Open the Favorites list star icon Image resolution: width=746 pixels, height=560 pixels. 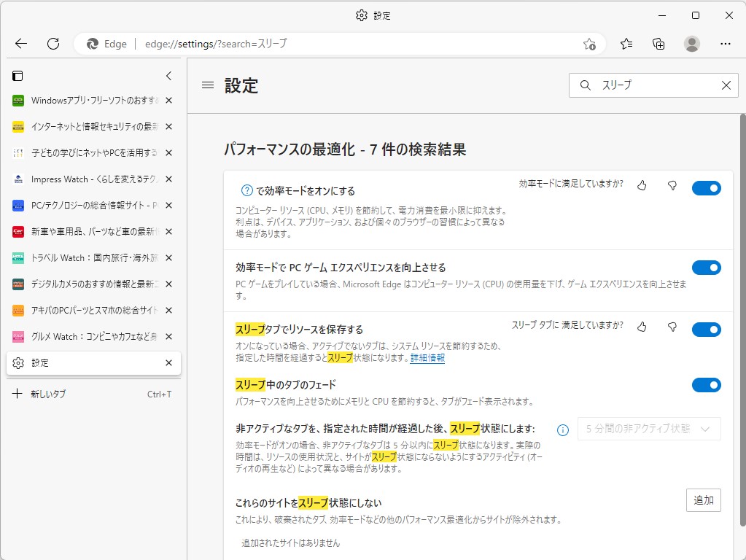coord(626,44)
